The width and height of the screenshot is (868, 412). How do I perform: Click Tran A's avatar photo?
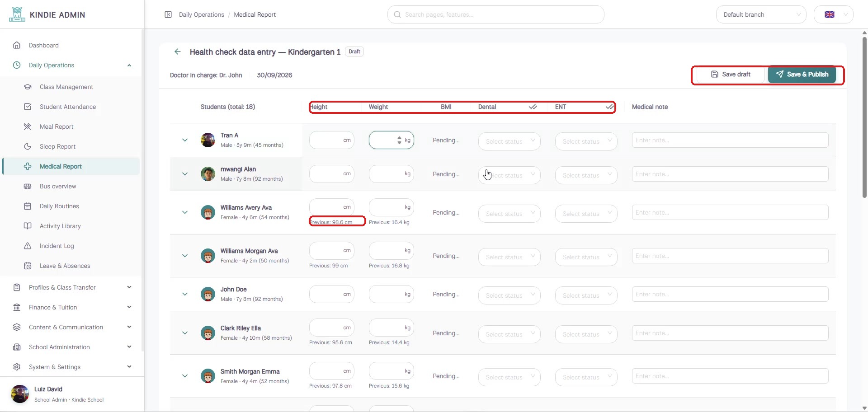[x=208, y=140]
